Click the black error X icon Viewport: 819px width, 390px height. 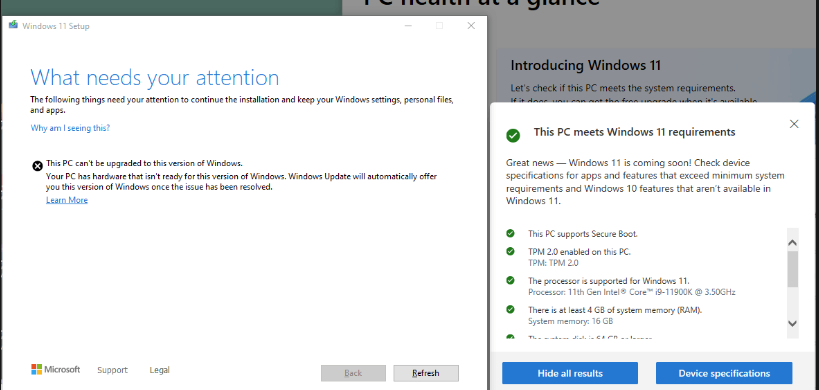(x=38, y=166)
